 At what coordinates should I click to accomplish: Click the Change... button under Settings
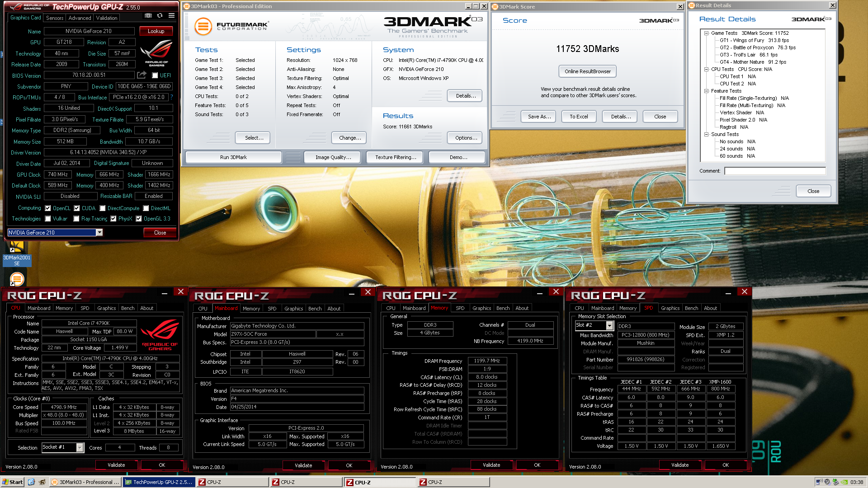pos(350,138)
